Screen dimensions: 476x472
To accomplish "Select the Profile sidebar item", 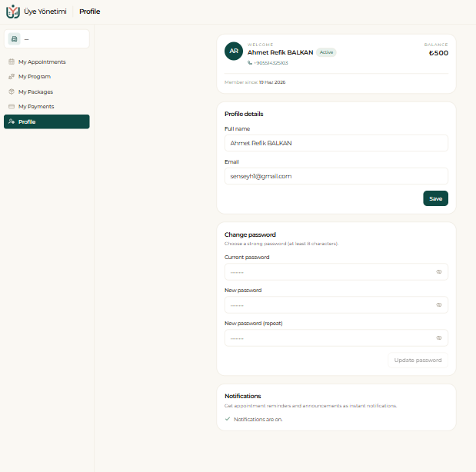I will (47, 121).
